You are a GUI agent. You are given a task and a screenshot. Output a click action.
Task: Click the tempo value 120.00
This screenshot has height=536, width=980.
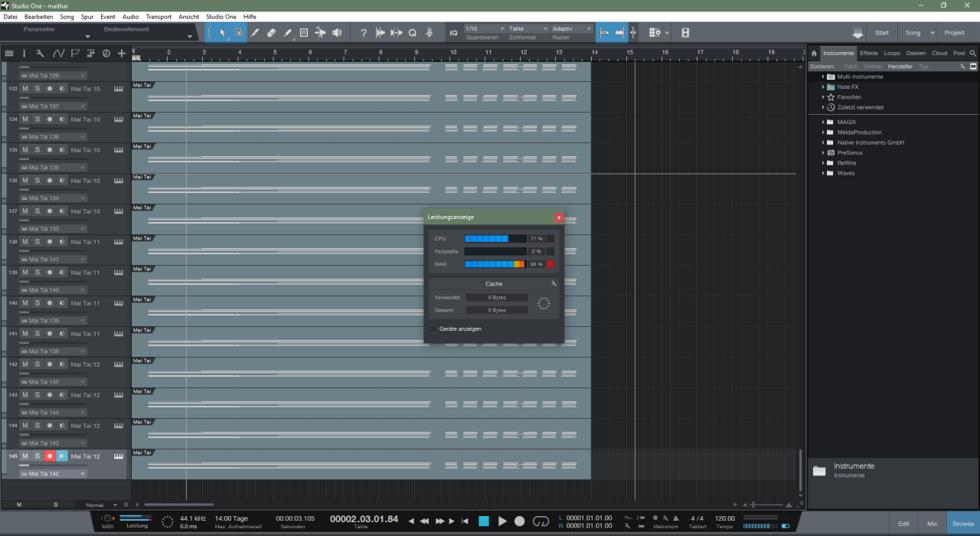[x=724, y=518]
